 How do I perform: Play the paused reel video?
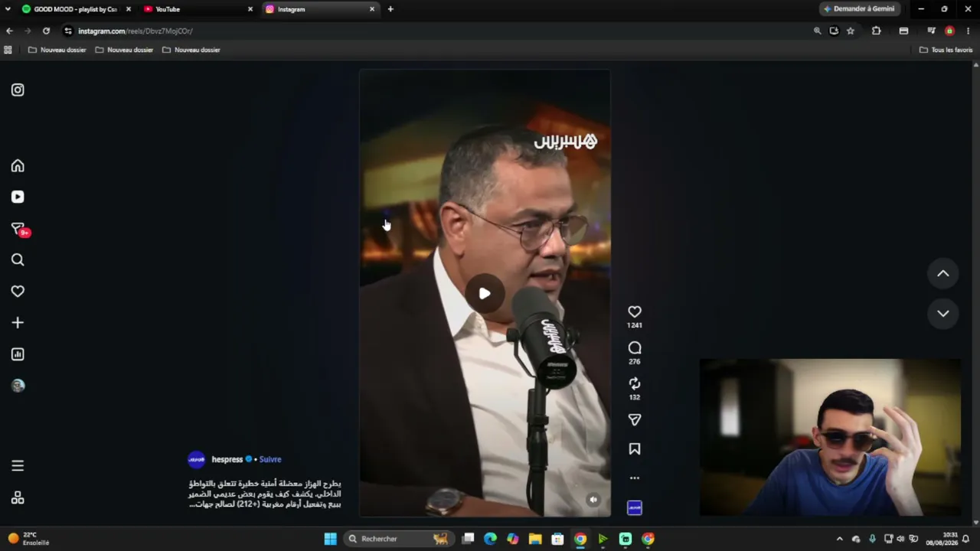(x=485, y=293)
